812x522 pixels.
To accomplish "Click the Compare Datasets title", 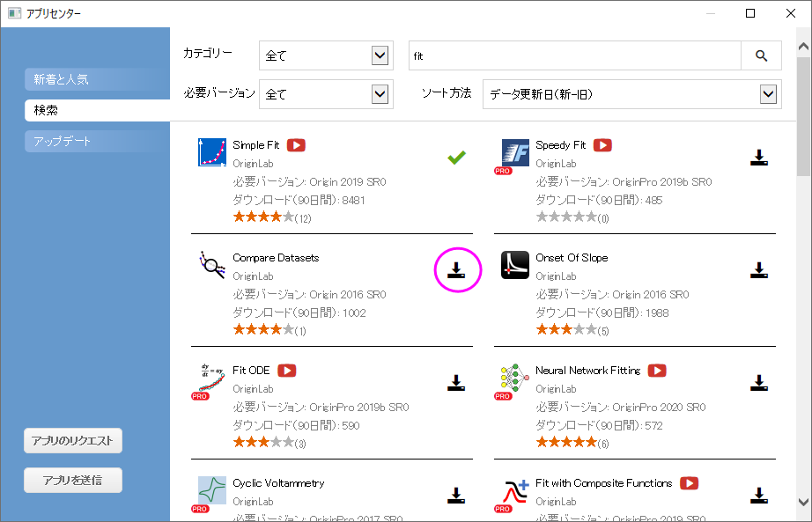I will pyautogui.click(x=276, y=258).
